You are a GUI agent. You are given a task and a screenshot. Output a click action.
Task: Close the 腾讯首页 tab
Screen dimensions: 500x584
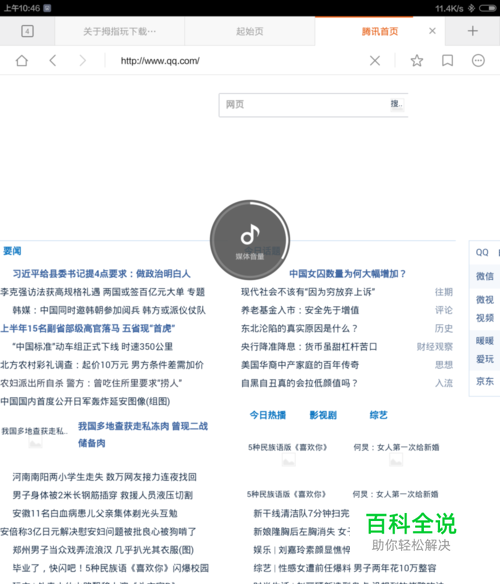point(432,31)
